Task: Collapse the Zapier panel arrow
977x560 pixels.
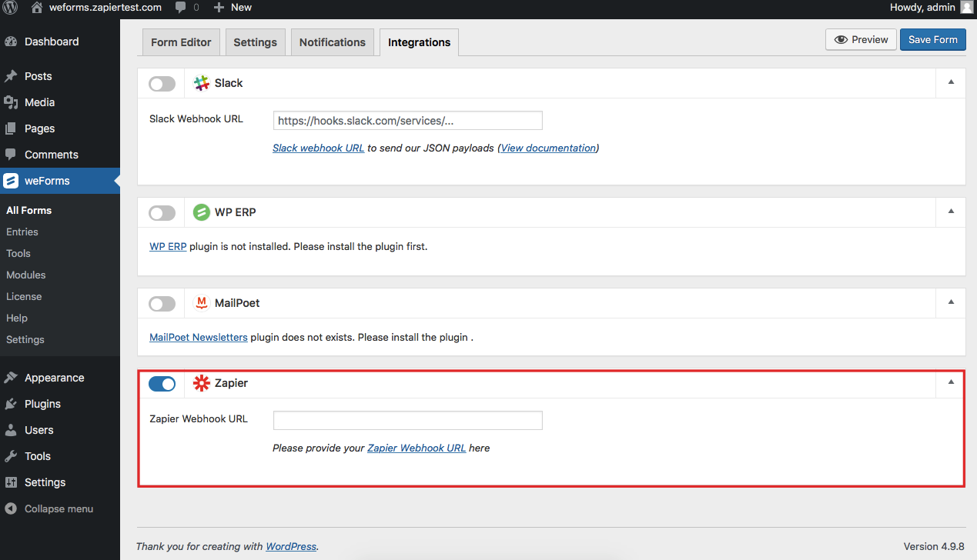Action: point(951,382)
